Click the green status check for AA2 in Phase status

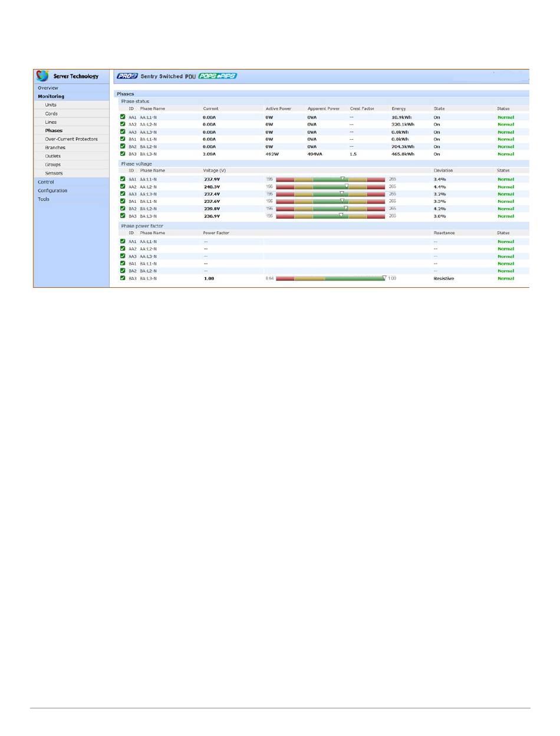click(x=123, y=124)
